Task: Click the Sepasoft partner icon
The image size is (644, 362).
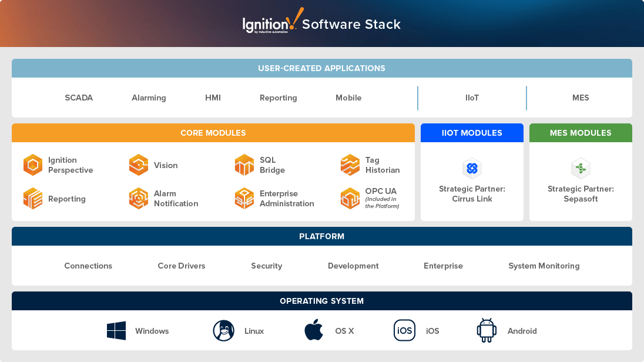Action: [x=581, y=169]
